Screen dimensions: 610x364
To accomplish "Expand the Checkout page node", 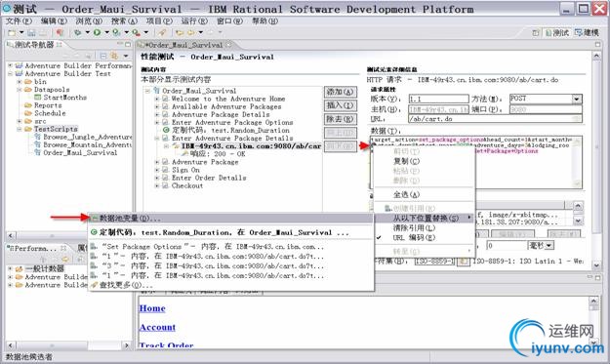I will [157, 185].
